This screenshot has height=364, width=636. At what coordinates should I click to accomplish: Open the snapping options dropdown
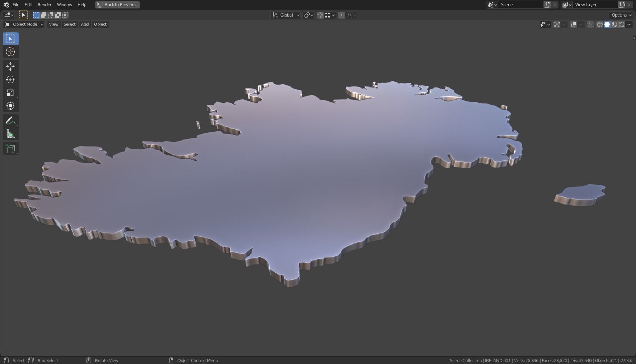pyautogui.click(x=330, y=15)
